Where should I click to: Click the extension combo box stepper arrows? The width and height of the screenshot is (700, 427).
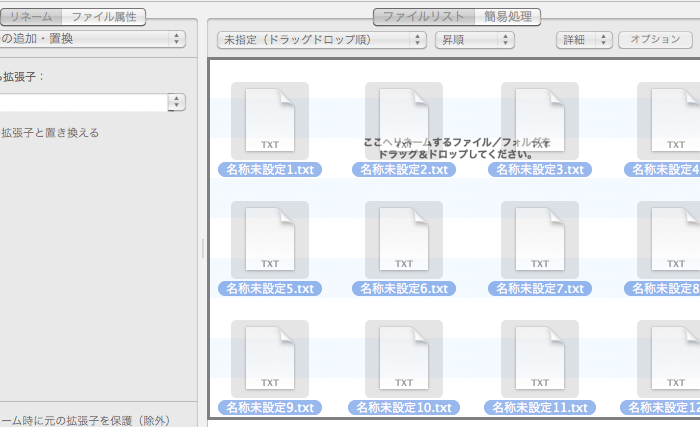pyautogui.click(x=177, y=102)
